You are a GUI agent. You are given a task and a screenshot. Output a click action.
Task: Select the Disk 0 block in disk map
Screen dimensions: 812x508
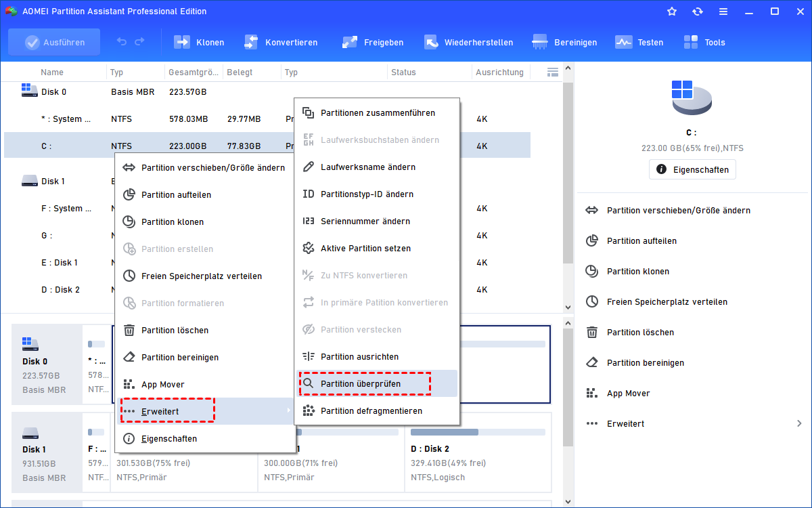click(x=47, y=364)
